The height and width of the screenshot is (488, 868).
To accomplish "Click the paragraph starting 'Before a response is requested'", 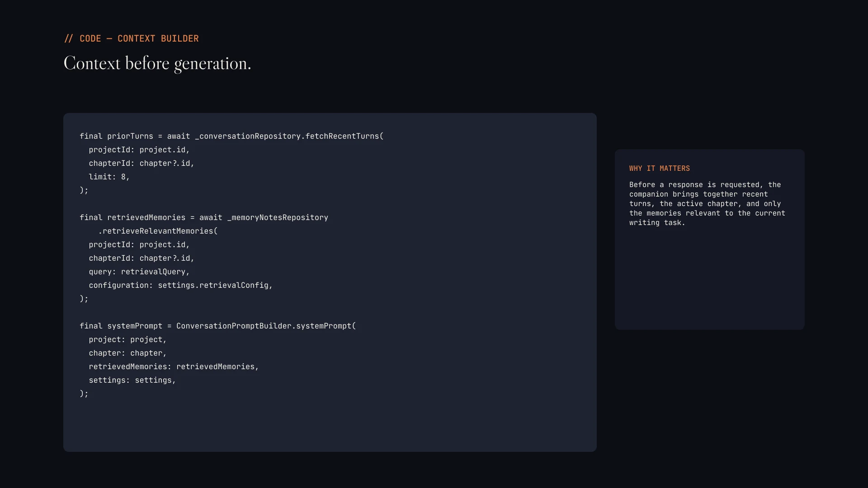I will (707, 204).
